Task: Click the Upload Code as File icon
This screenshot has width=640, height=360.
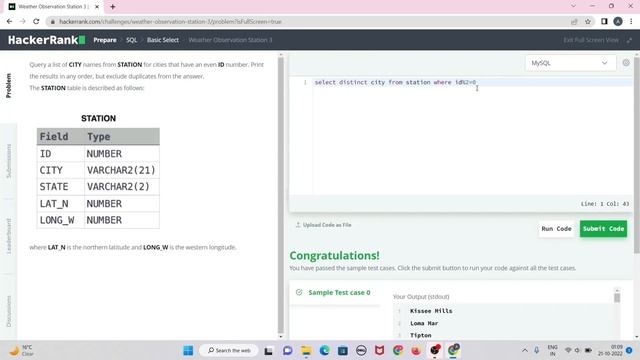Action: [298, 224]
